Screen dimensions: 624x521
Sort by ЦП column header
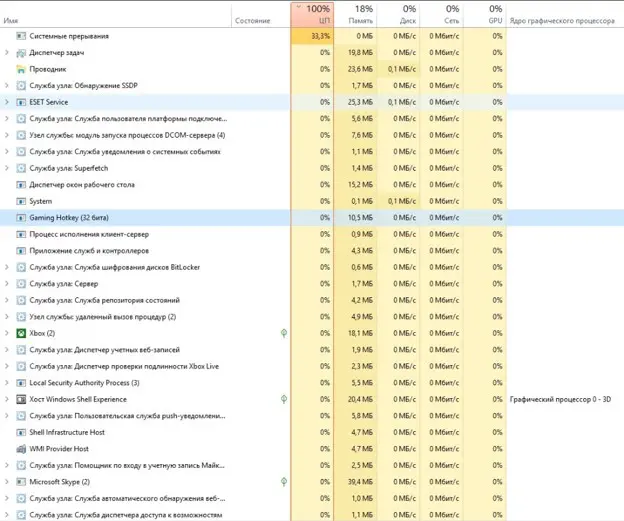[312, 15]
